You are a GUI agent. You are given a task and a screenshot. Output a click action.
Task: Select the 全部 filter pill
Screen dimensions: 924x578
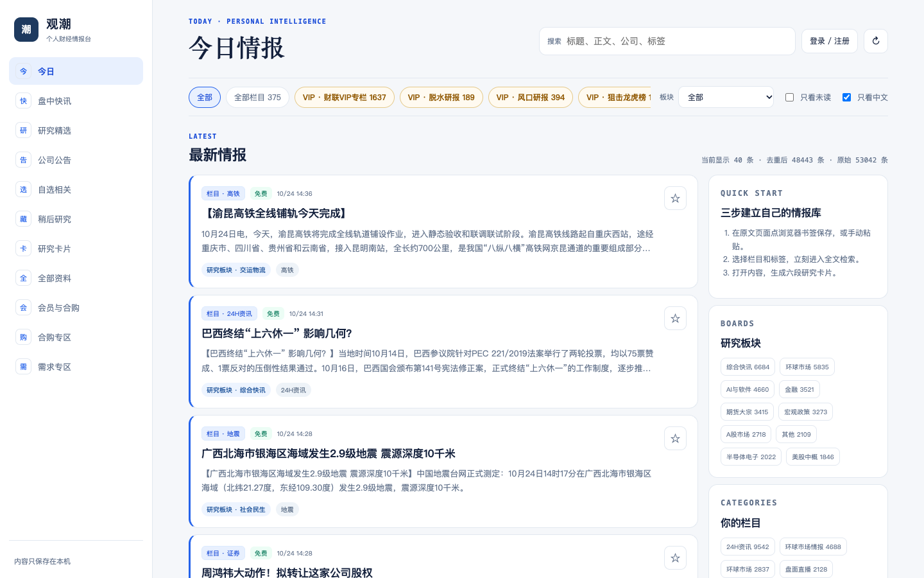[x=205, y=98]
